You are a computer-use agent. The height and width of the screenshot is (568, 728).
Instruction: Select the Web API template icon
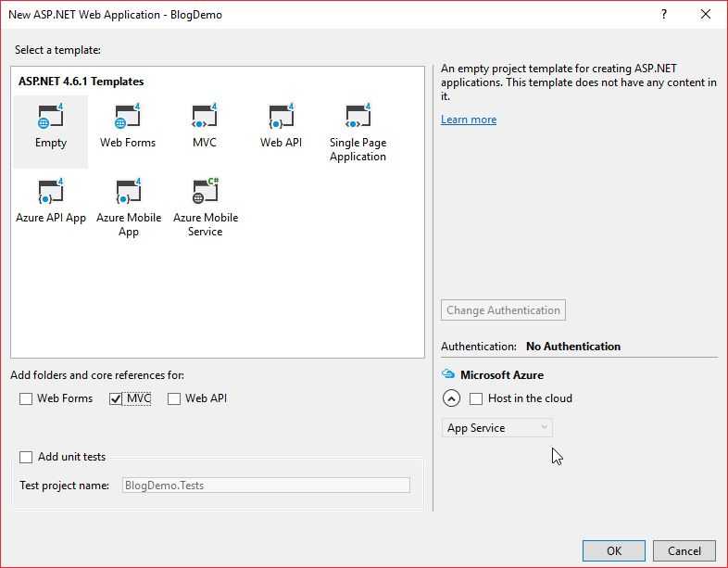point(281,117)
